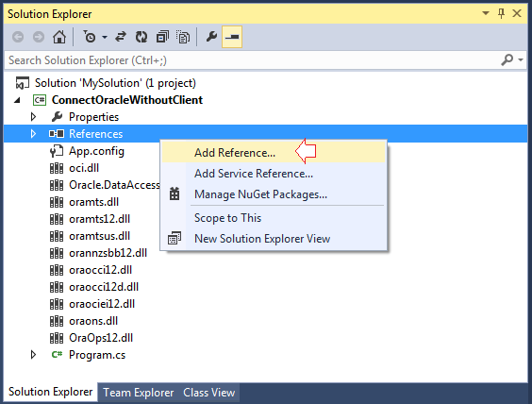Click the Sync with Active Document icon
The width and height of the screenshot is (532, 404).
point(121,37)
